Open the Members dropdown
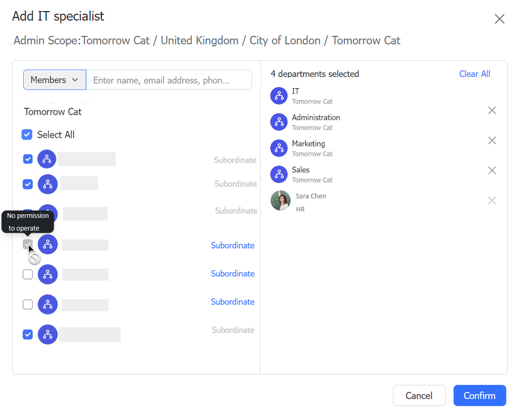The height and width of the screenshot is (420, 520). [x=54, y=80]
